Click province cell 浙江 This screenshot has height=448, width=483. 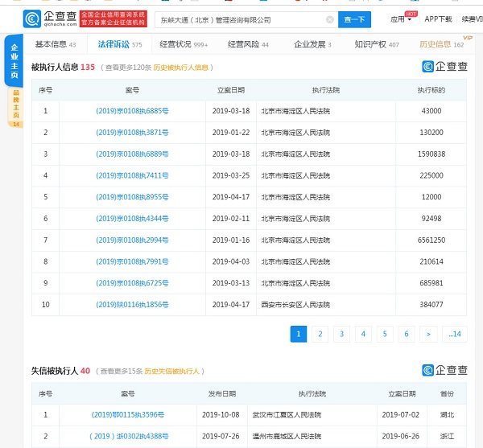click(447, 436)
